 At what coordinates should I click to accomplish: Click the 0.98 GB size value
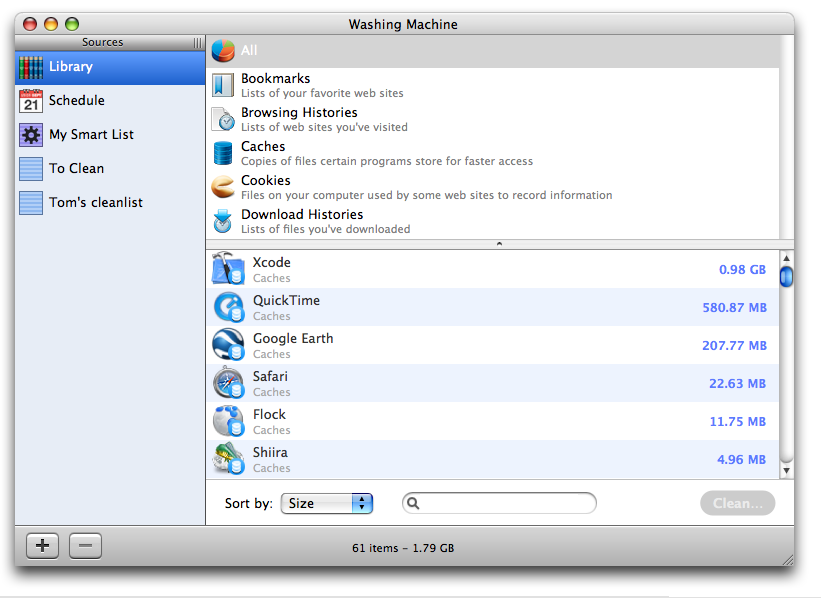pyautogui.click(x=742, y=270)
